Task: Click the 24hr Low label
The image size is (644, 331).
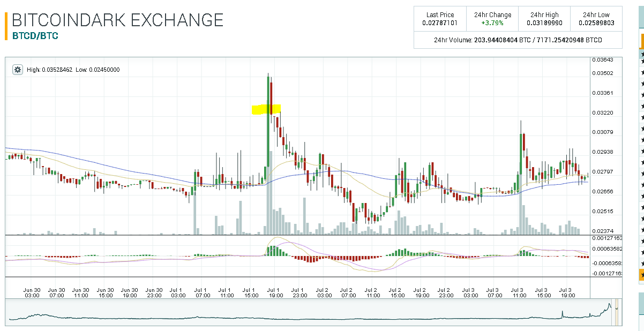Action: 596,15
